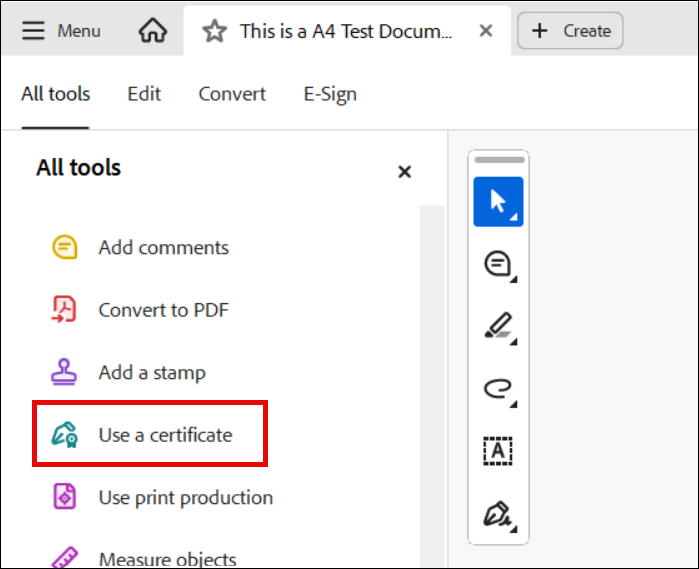Click the fountain pen sign tool
This screenshot has width=699, height=569.
[498, 514]
